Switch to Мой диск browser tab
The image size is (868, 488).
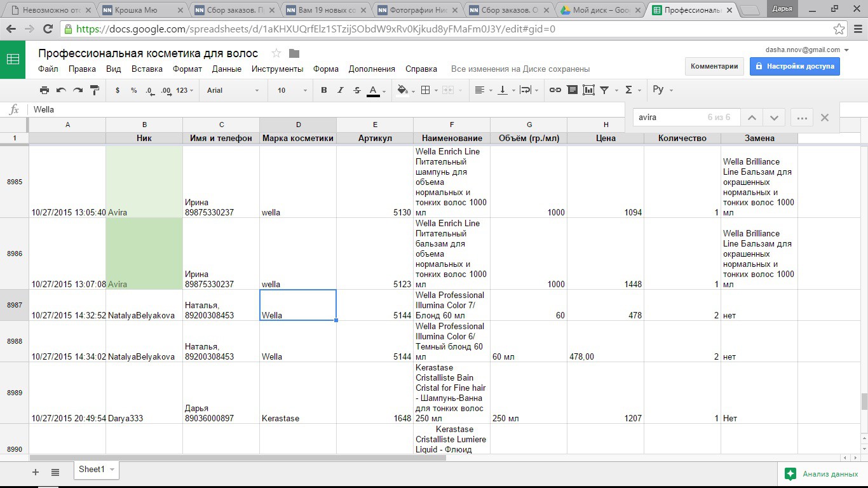[x=600, y=10]
